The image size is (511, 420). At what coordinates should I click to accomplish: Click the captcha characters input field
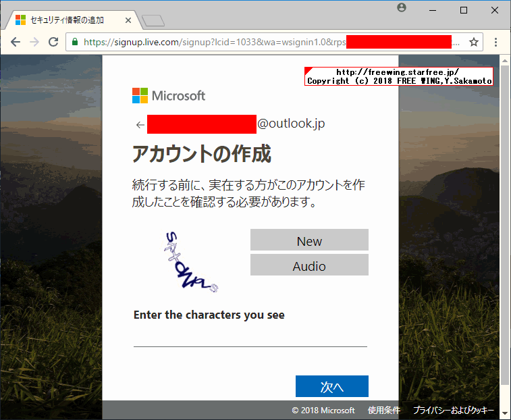tap(250, 336)
